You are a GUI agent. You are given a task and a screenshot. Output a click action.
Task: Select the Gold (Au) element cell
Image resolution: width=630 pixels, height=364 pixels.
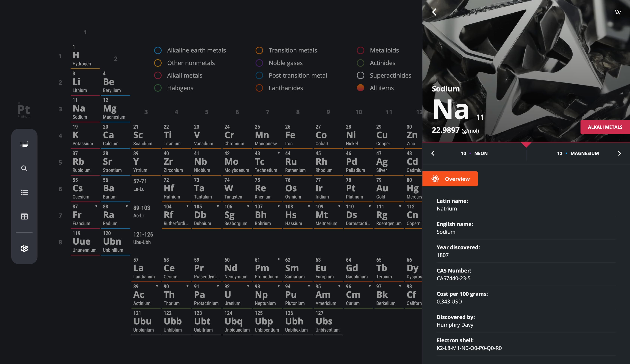click(388, 189)
